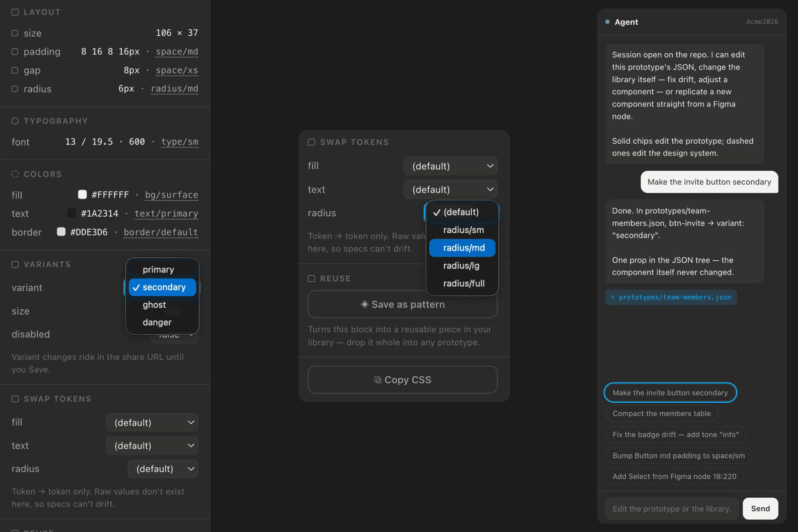Choose ghost from the variant list

click(x=162, y=305)
